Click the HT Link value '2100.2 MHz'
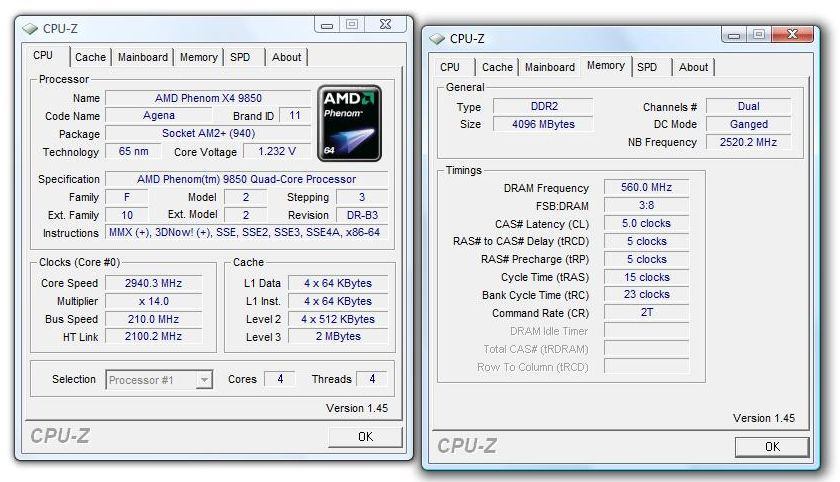This screenshot has height=482, width=840. click(x=153, y=336)
